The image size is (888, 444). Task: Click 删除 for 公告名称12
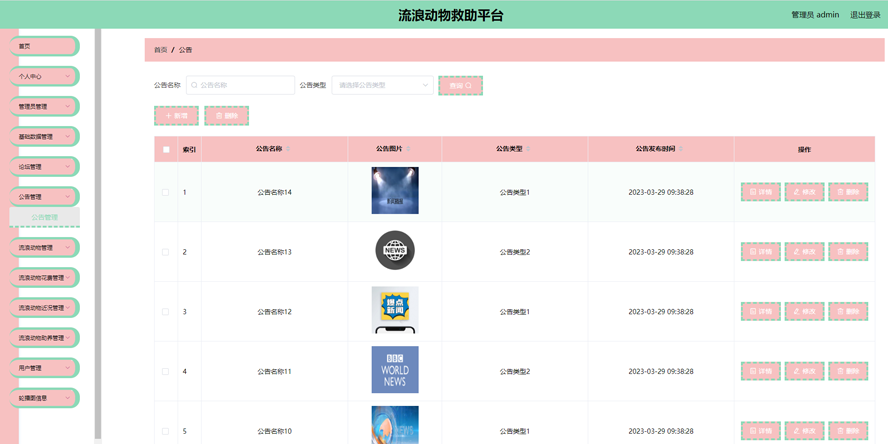pyautogui.click(x=848, y=311)
